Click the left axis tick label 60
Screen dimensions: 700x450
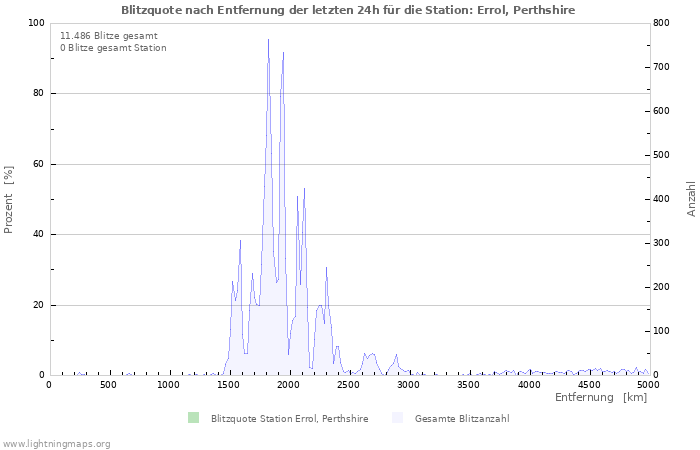[x=39, y=164]
